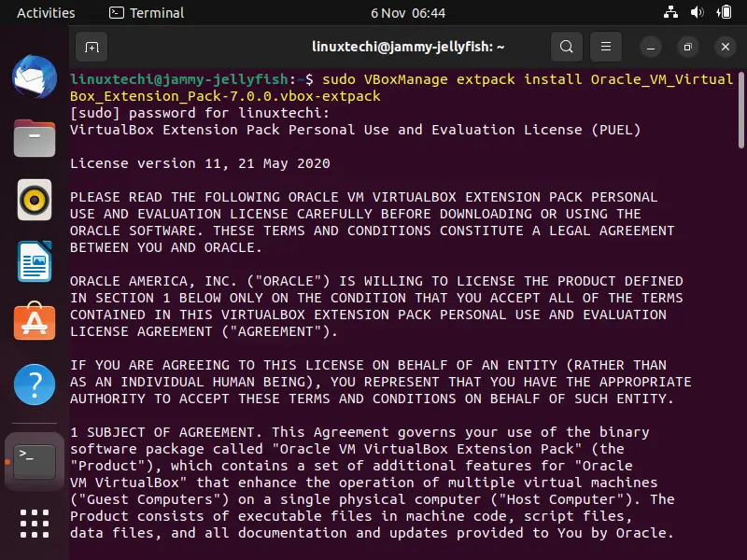Restore down the terminal window
747x560 pixels.
coord(687,48)
